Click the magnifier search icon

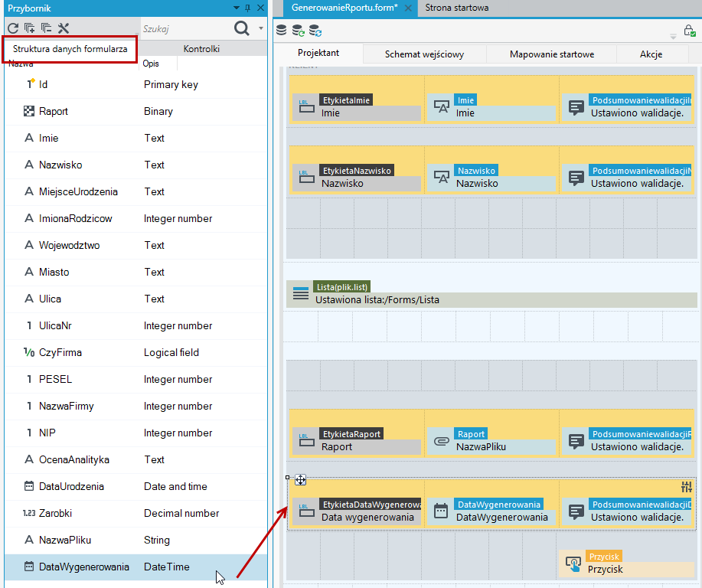pyautogui.click(x=242, y=28)
